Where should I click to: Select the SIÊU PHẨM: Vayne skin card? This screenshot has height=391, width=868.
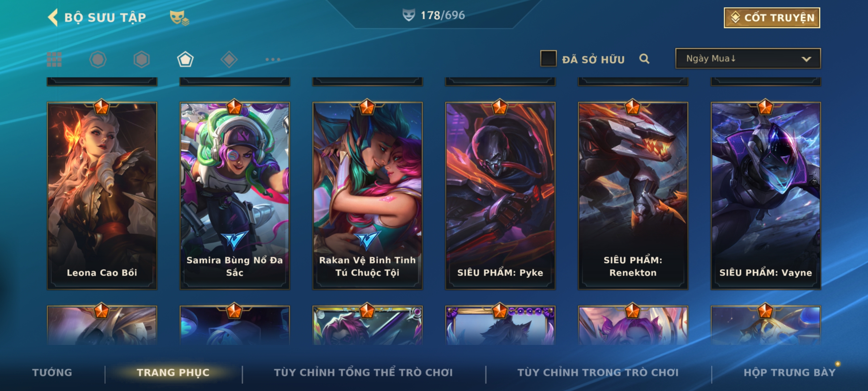pos(766,195)
